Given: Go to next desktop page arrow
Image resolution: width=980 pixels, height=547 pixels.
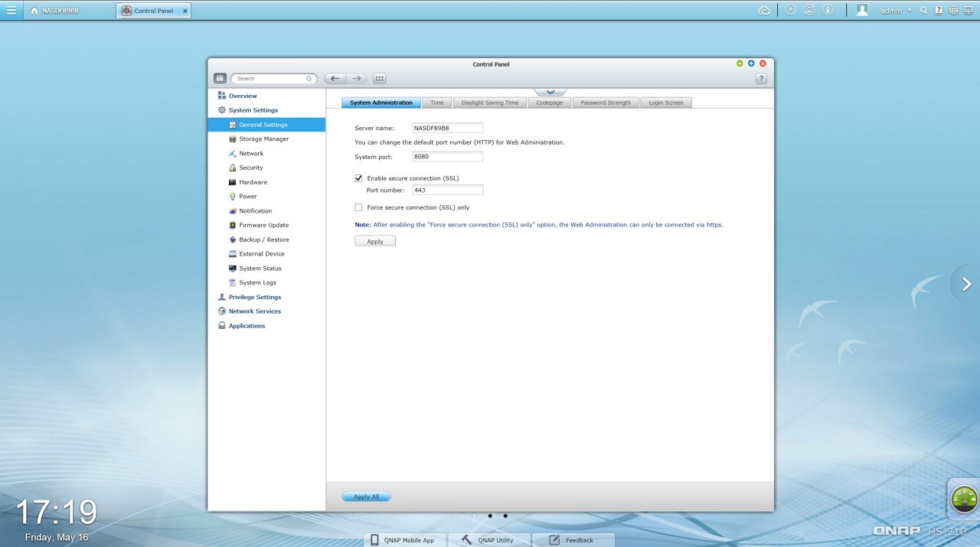Looking at the screenshot, I should pyautogui.click(x=966, y=285).
